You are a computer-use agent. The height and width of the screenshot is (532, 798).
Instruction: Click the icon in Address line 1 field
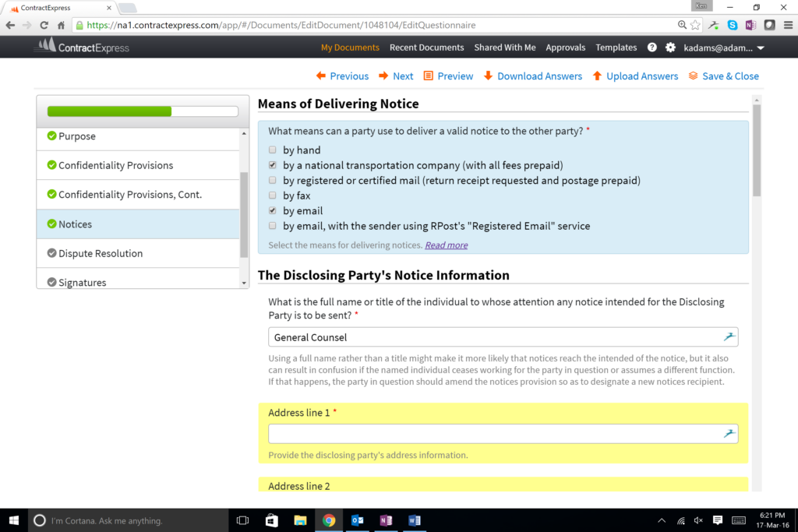729,434
